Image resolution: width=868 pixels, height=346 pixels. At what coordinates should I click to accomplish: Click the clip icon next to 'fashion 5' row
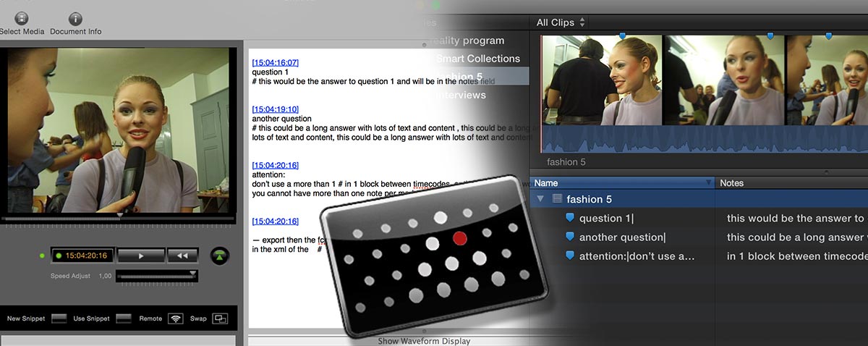tap(557, 199)
